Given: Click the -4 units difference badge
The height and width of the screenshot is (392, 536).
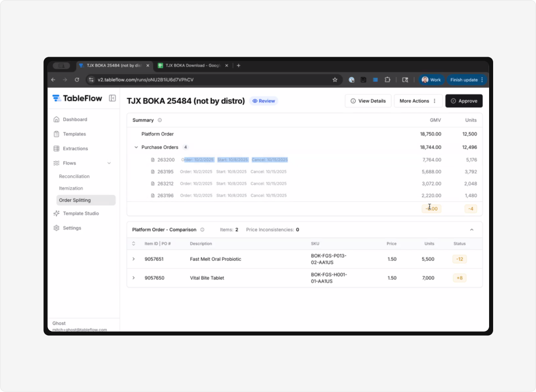Looking at the screenshot, I should (471, 209).
